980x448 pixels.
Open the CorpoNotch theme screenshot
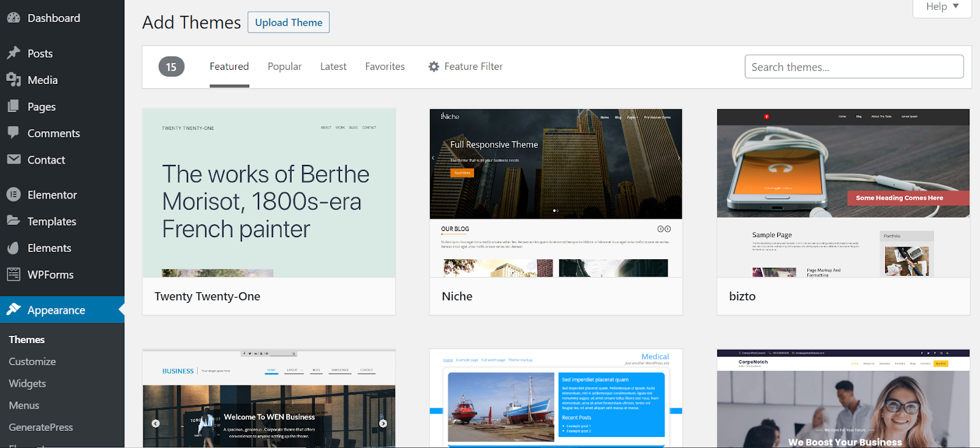tap(843, 398)
